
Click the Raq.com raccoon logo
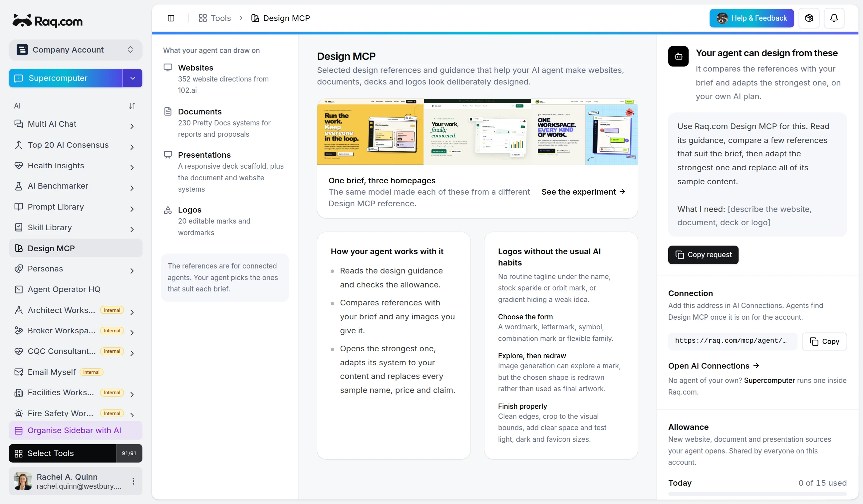(x=48, y=21)
